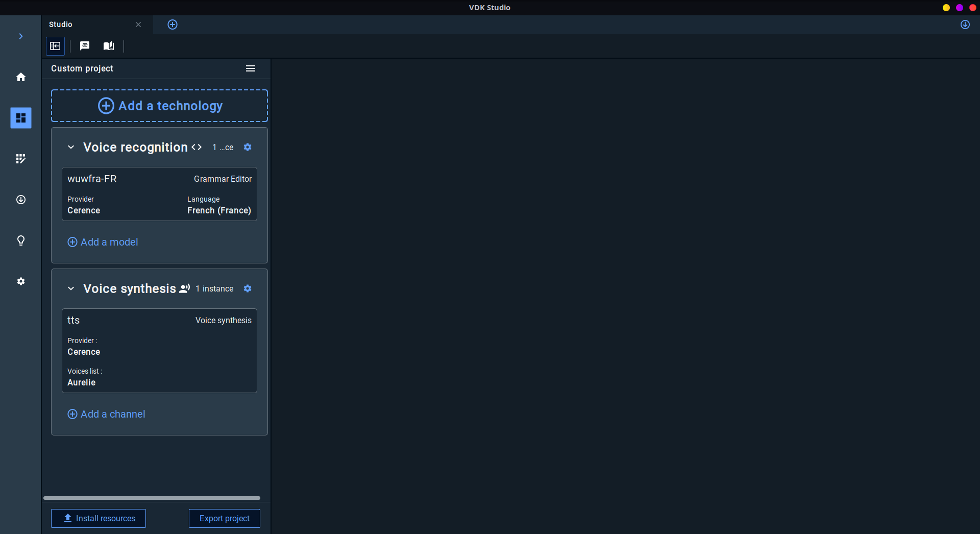Click the home icon in sidebar
The width and height of the screenshot is (980, 534).
[x=21, y=77]
